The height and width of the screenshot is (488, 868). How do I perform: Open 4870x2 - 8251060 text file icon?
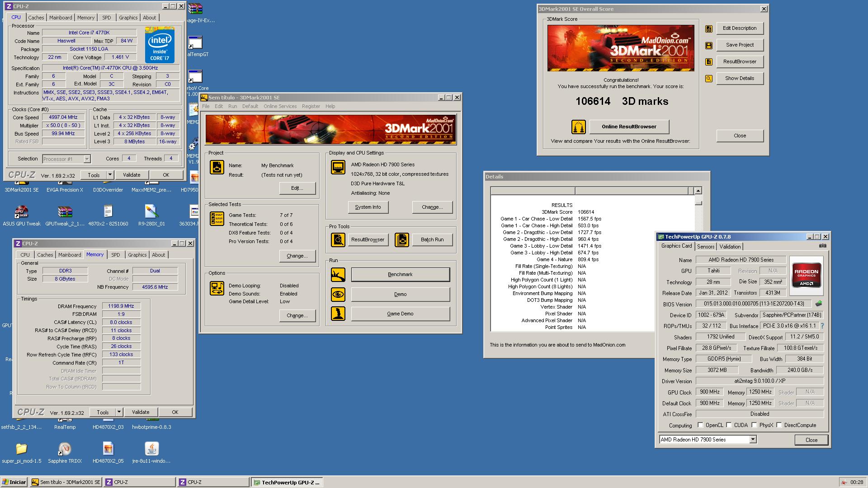point(108,215)
